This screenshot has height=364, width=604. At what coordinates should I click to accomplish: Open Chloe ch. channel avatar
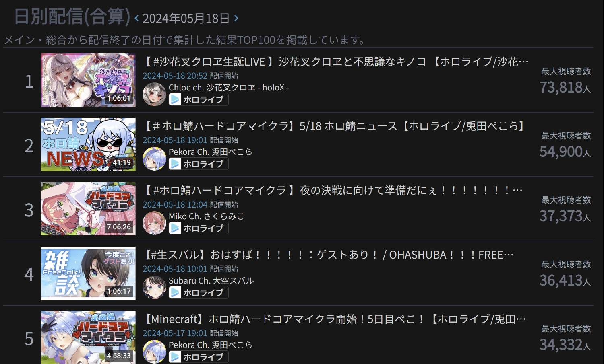click(154, 94)
